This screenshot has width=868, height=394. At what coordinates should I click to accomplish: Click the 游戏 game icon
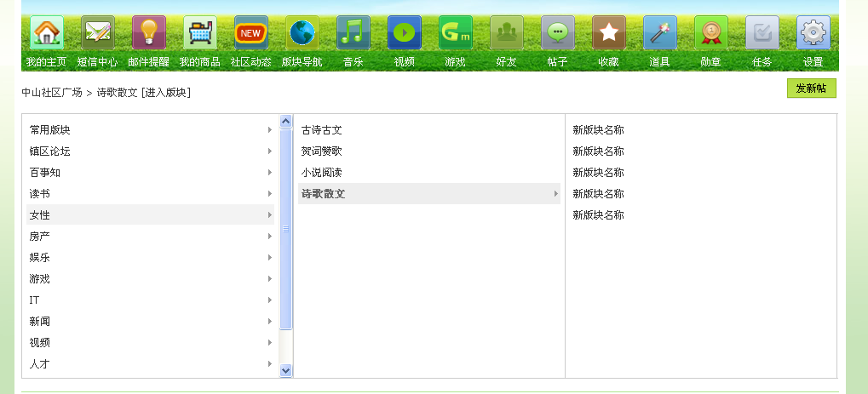[x=456, y=32]
